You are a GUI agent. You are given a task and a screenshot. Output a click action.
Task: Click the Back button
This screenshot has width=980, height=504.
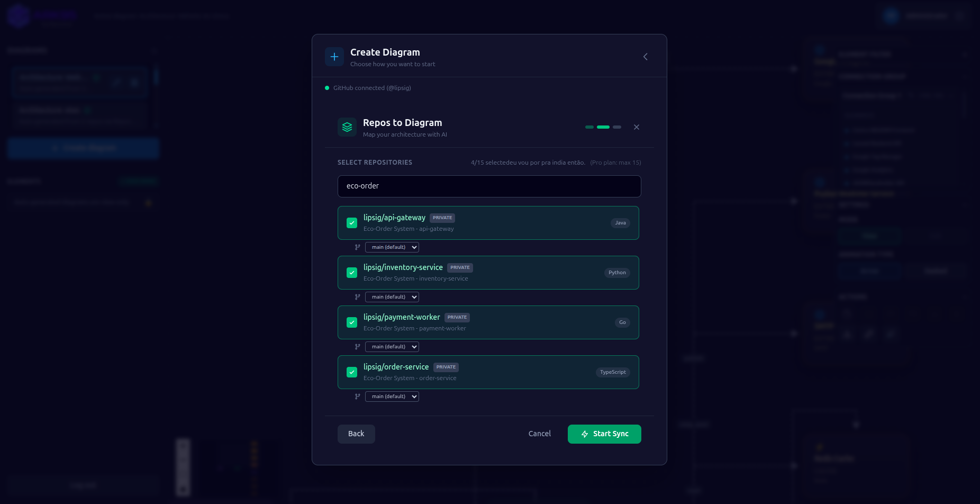[x=356, y=434]
